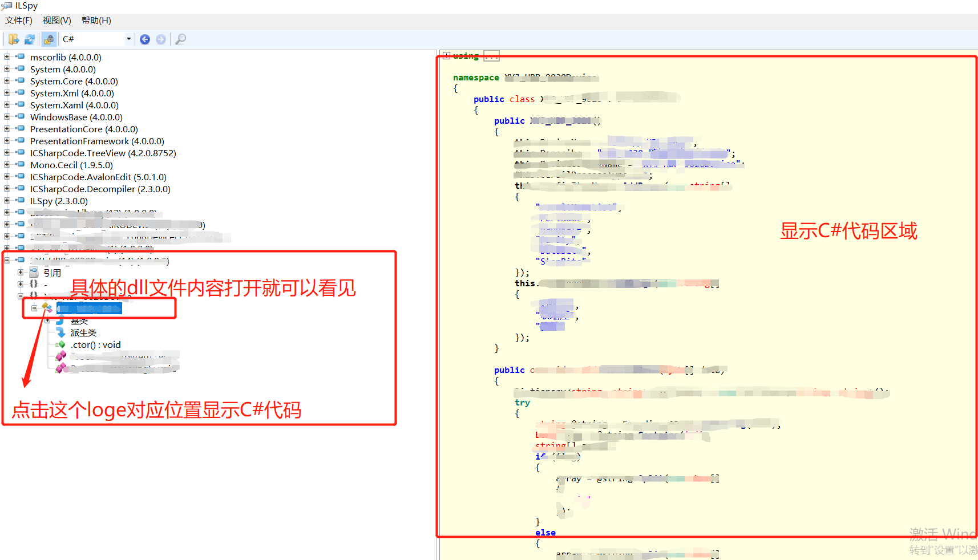Image resolution: width=978 pixels, height=560 pixels.
Task: Click the downward arrow icon next to 派生类
Action: point(61,332)
